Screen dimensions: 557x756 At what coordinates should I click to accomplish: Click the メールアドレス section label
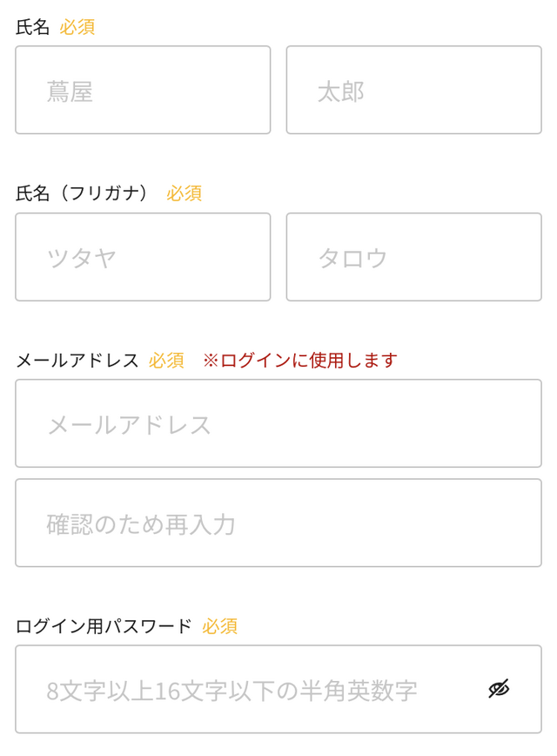point(77,361)
